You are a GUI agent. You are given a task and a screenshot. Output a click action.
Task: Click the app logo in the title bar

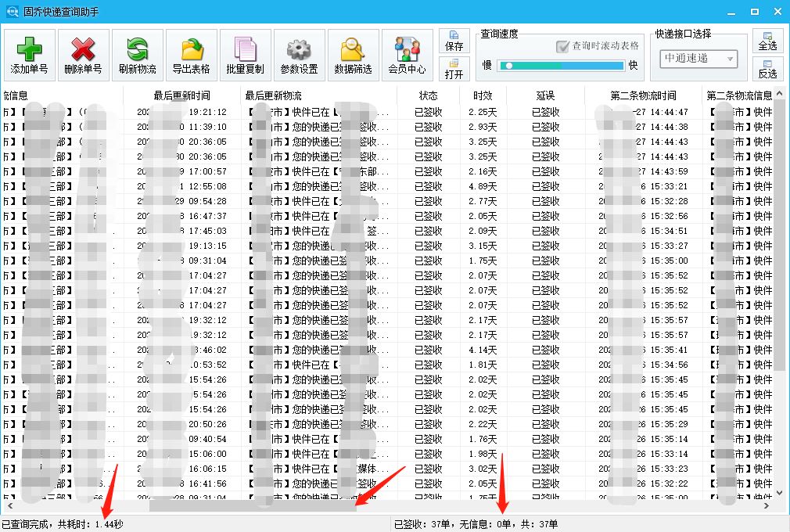[x=11, y=10]
